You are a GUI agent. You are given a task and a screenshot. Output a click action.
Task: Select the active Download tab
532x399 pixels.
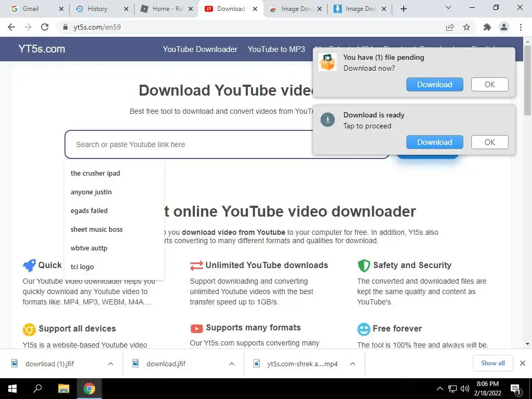click(x=231, y=9)
